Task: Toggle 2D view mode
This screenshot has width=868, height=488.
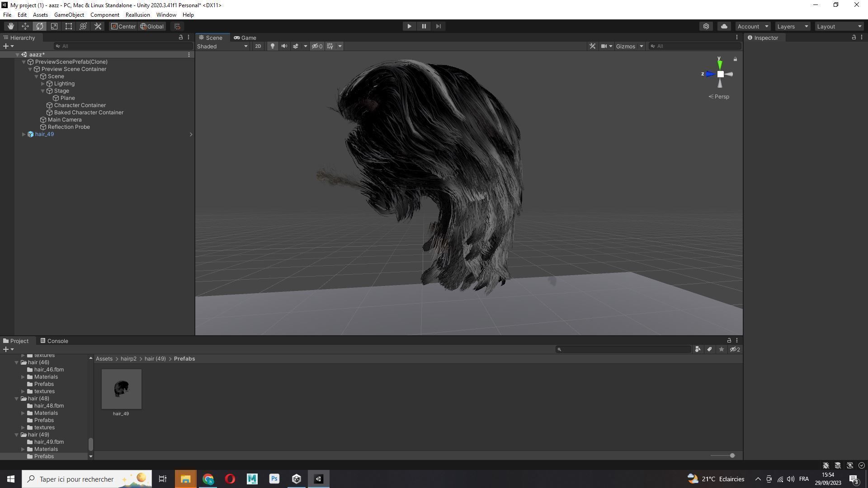Action: click(258, 46)
